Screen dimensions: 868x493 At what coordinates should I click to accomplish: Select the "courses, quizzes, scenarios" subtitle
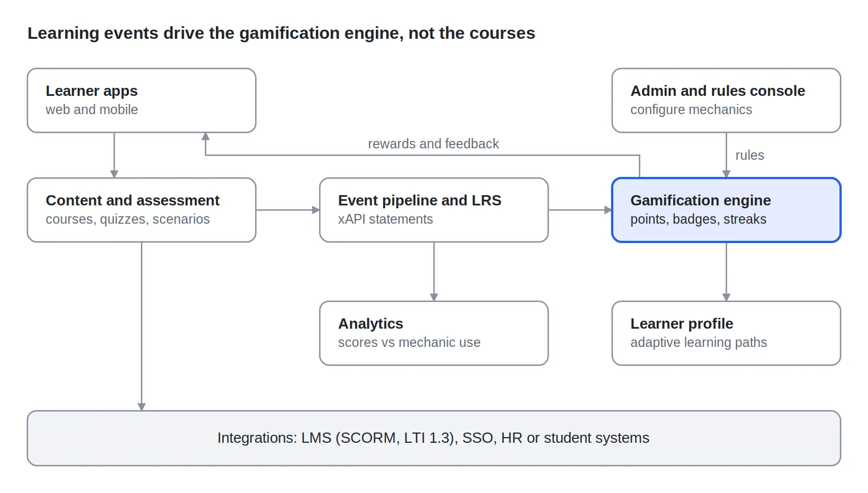point(127,219)
